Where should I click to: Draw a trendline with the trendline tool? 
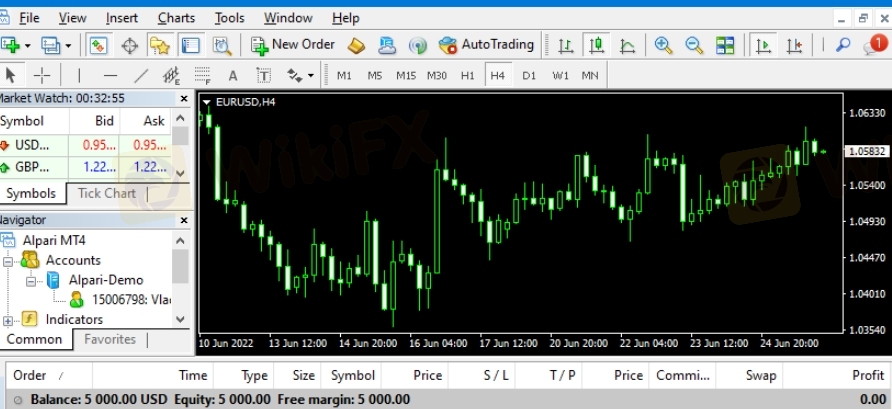click(141, 75)
